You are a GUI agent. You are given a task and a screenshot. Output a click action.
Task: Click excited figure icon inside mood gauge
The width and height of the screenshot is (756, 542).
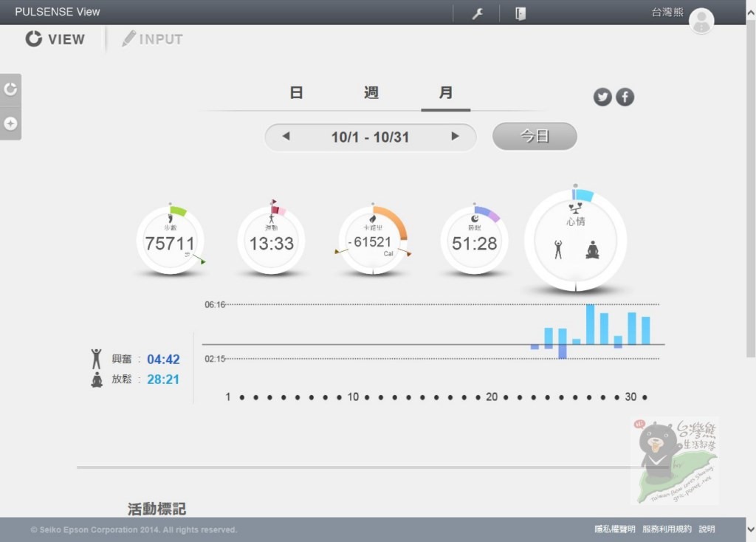pyautogui.click(x=558, y=250)
